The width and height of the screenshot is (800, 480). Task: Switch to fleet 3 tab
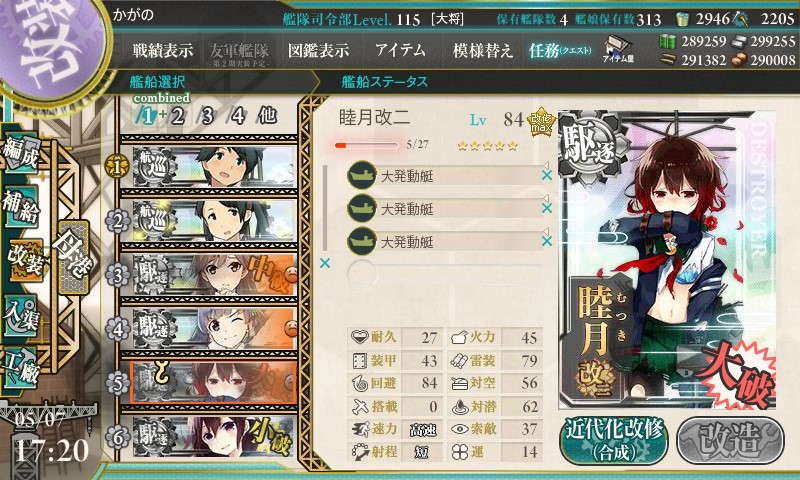[207, 116]
